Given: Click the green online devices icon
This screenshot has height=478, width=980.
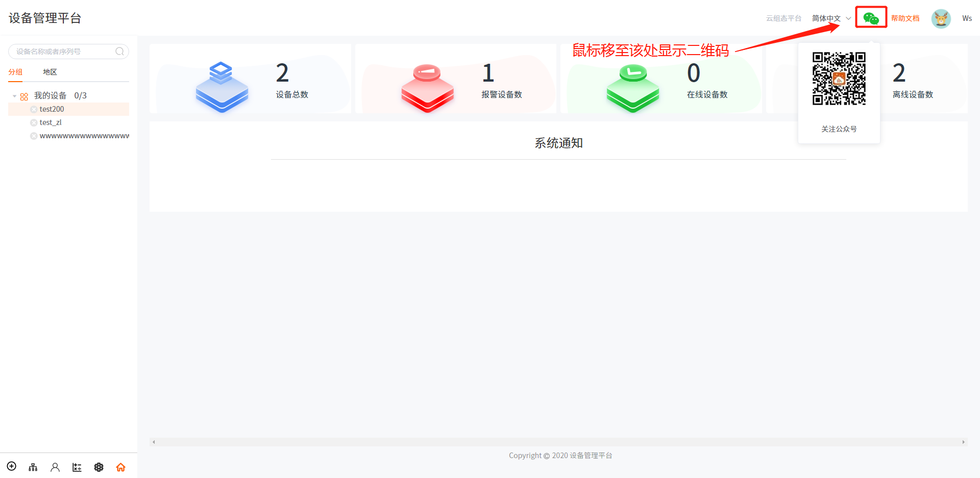Looking at the screenshot, I should (x=633, y=88).
